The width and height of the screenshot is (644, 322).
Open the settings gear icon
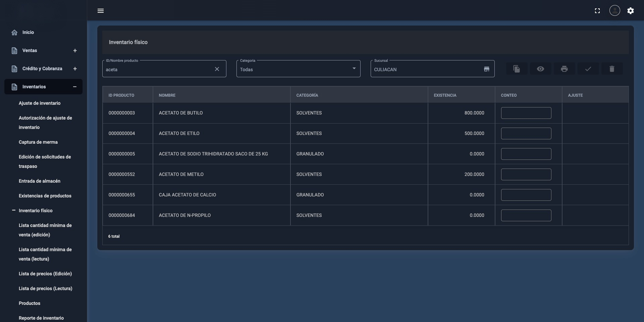[631, 11]
